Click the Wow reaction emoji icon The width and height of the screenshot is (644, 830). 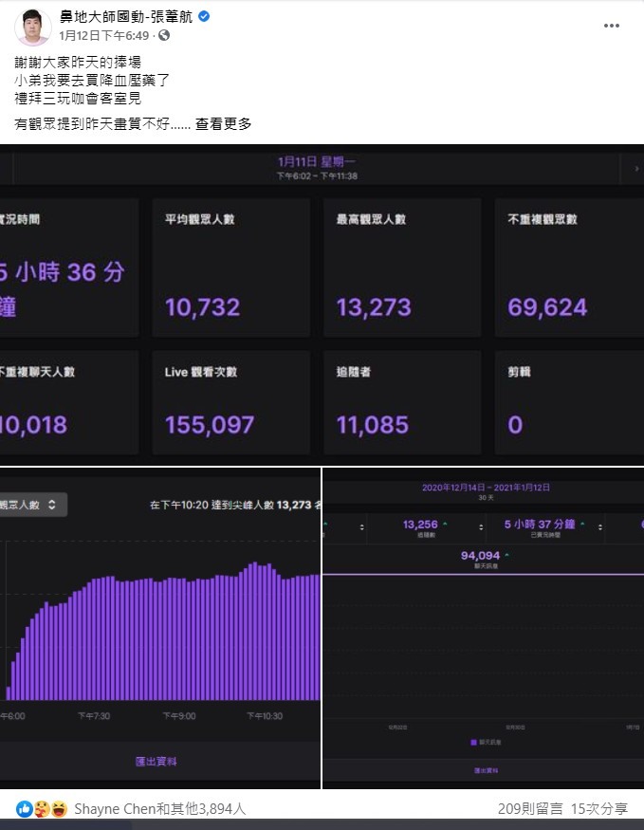(x=42, y=808)
